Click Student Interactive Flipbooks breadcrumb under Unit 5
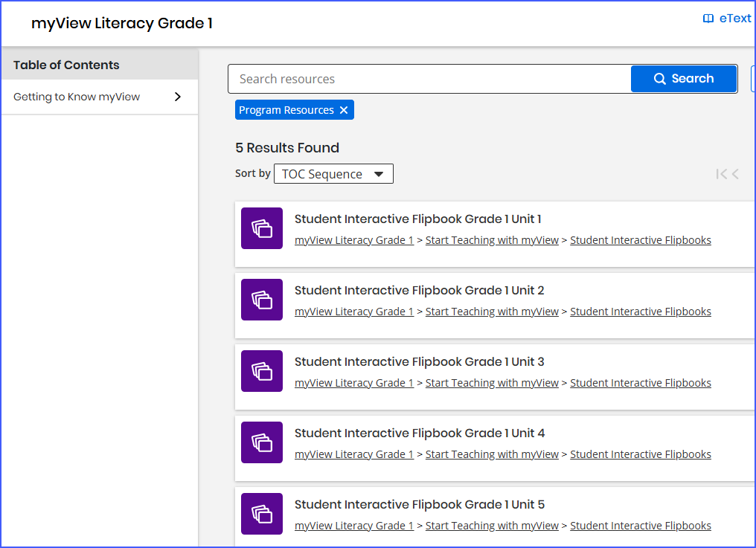756x548 pixels. point(641,526)
